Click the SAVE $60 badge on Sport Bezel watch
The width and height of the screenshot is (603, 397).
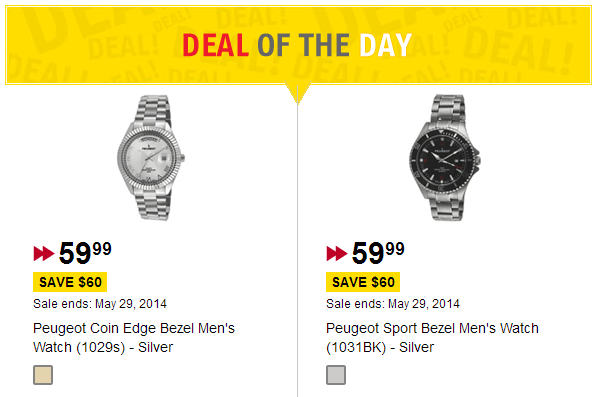coord(363,282)
